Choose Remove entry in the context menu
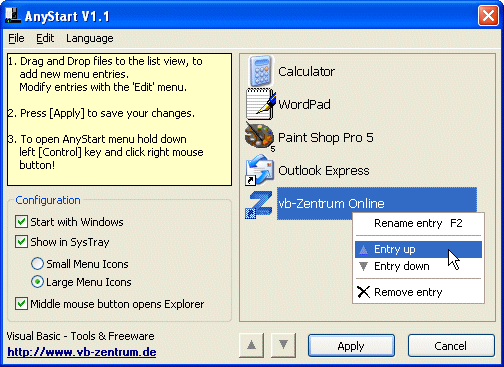 click(418, 292)
